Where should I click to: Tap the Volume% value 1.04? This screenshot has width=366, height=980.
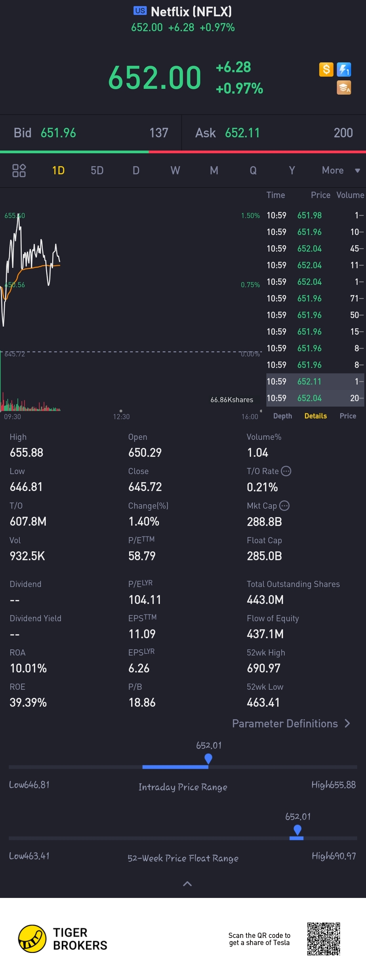(257, 452)
